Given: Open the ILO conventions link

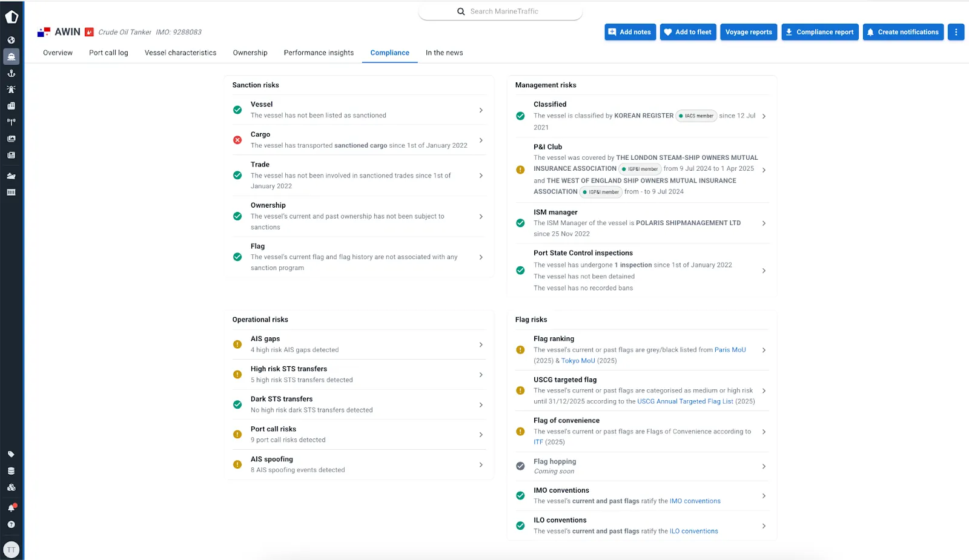Looking at the screenshot, I should (693, 532).
